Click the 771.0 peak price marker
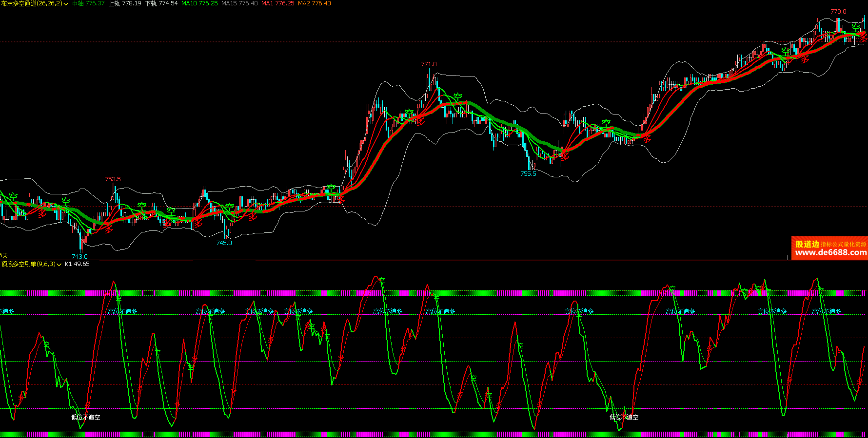This screenshot has height=438, width=868. [x=429, y=64]
